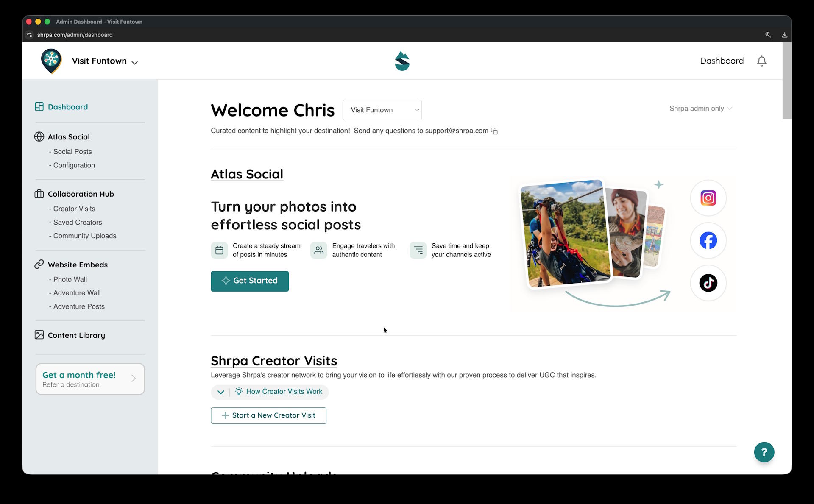Open the Get a month free referral card

pos(90,379)
